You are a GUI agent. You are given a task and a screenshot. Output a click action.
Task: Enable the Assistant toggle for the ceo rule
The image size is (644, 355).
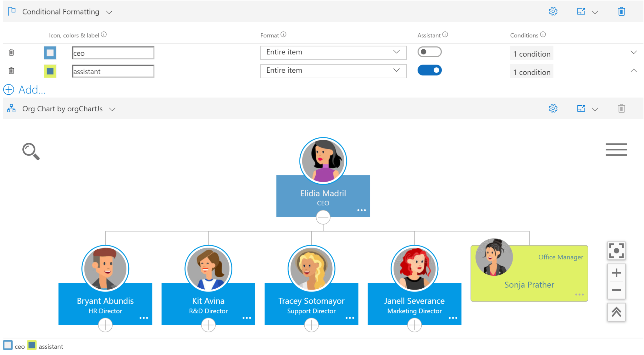pos(430,52)
